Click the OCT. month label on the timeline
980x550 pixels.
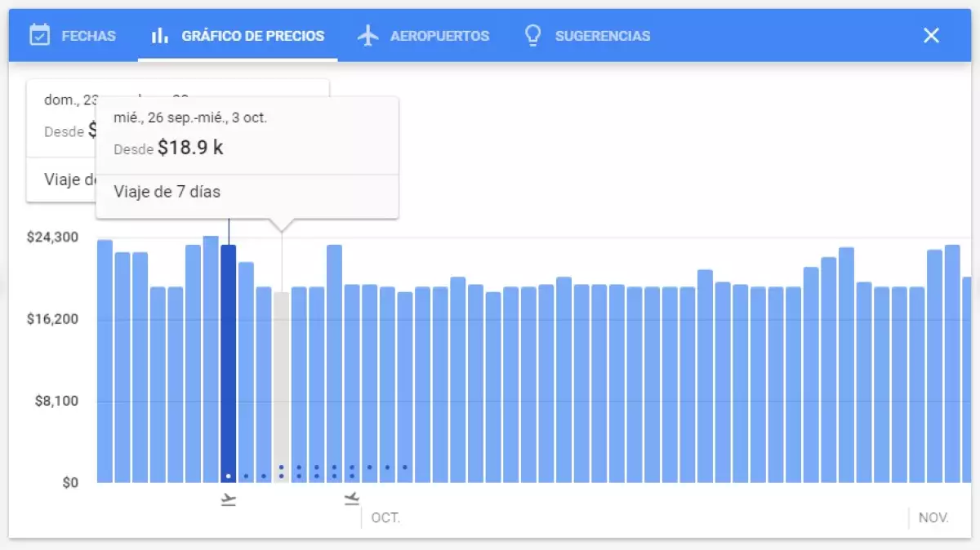[385, 518]
